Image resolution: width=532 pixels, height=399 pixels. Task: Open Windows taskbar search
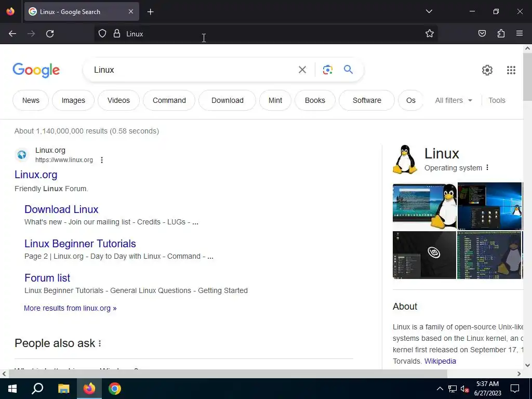pos(37,389)
